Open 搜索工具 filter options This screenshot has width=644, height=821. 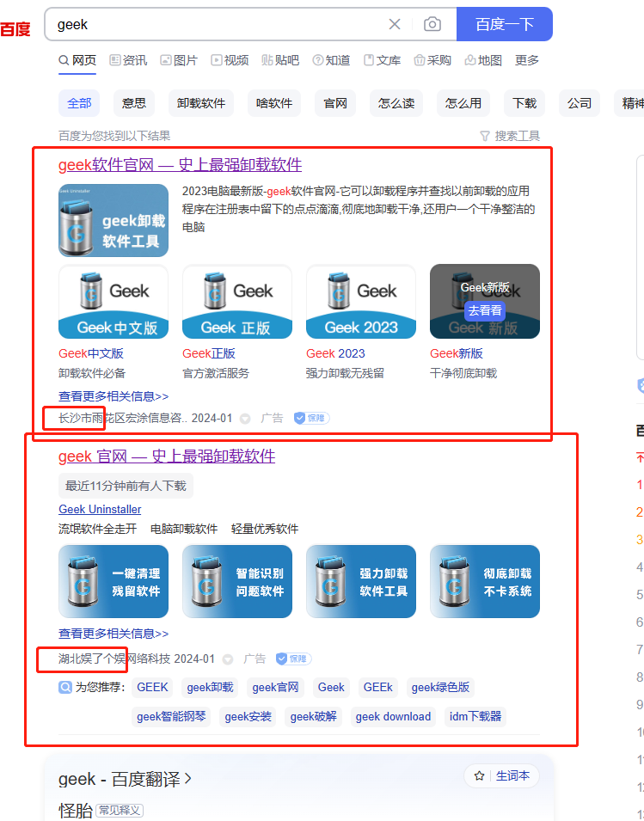[x=510, y=136]
